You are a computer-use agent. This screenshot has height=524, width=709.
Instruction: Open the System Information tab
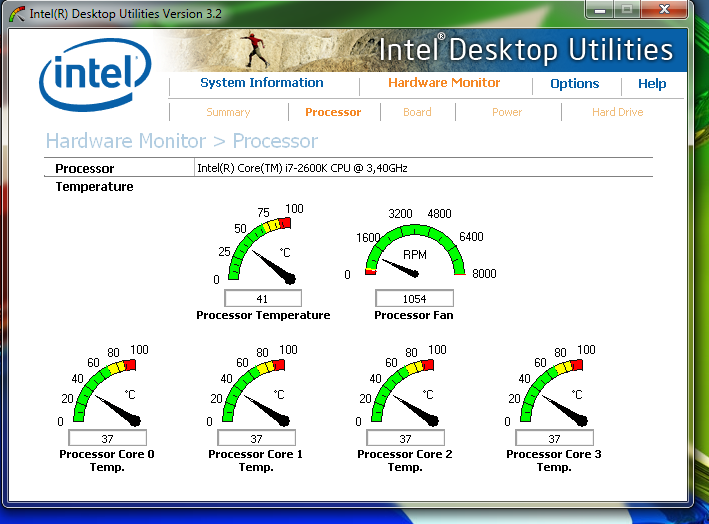coord(262,83)
